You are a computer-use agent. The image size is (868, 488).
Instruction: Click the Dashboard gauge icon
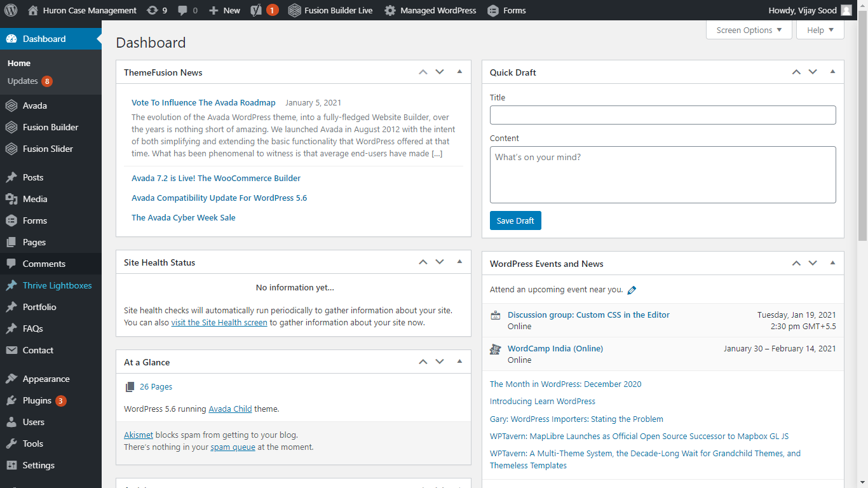(11, 39)
